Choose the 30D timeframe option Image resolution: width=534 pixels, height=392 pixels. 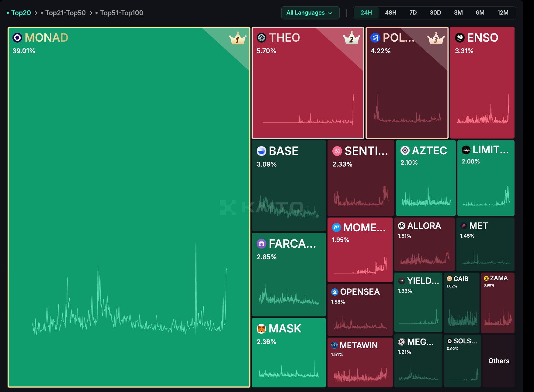pos(435,13)
